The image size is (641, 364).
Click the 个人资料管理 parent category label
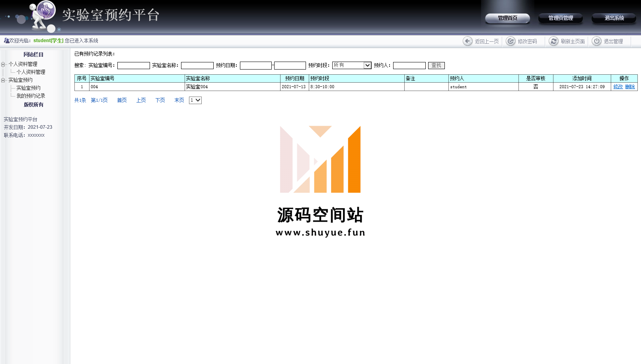pos(23,64)
